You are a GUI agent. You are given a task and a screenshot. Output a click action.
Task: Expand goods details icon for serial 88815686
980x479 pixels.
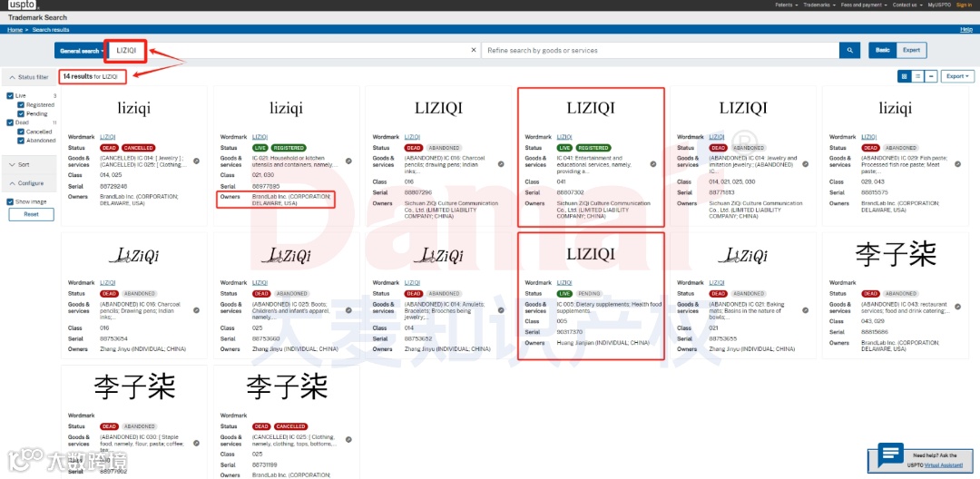[x=957, y=308]
